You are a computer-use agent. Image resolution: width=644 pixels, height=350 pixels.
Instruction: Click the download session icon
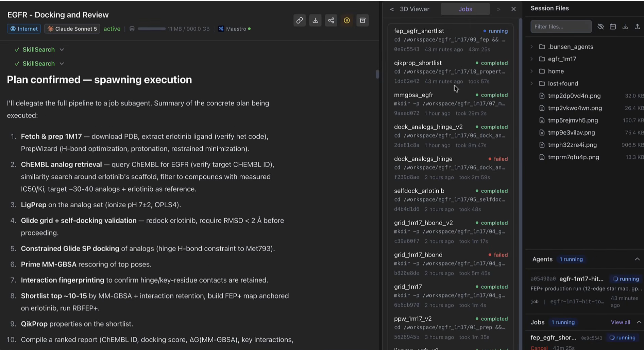315,20
